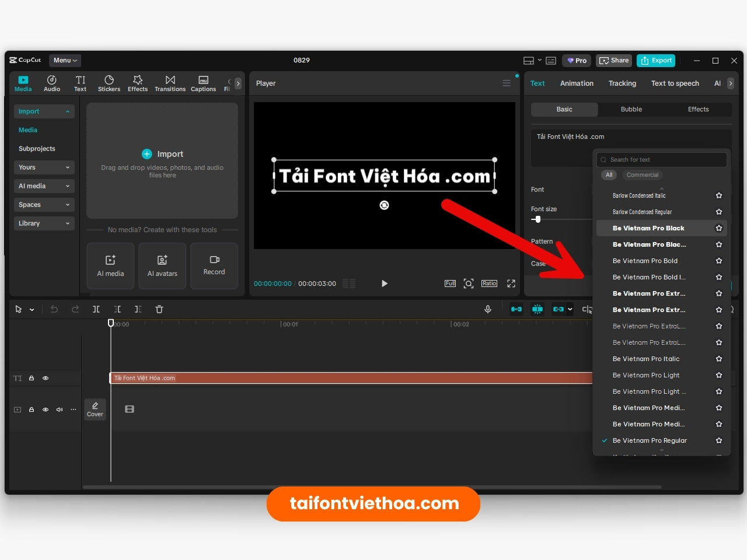Redo the last timeline action
Screen dimensions: 747x560
(x=75, y=309)
